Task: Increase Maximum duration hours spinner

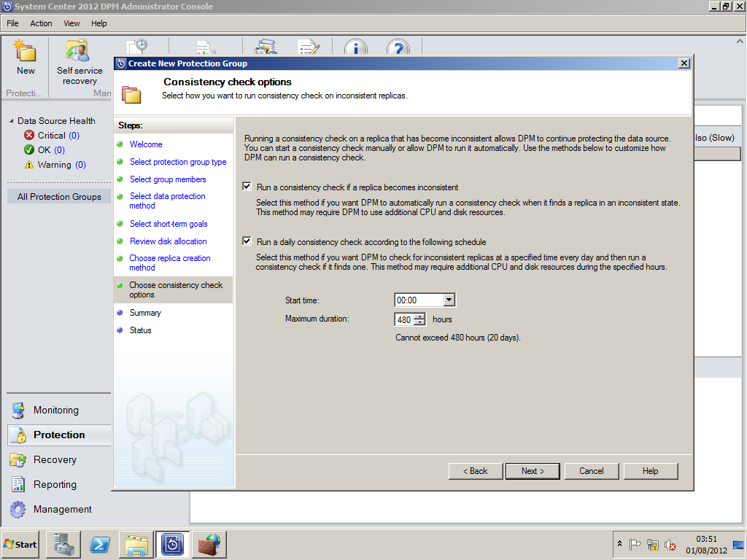Action: [x=419, y=316]
